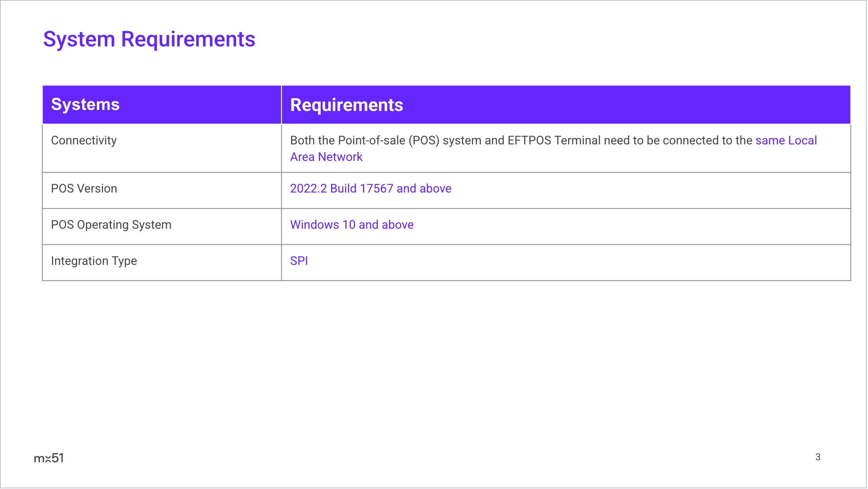Click the 'Windows 10 and above' text

pyautogui.click(x=351, y=225)
